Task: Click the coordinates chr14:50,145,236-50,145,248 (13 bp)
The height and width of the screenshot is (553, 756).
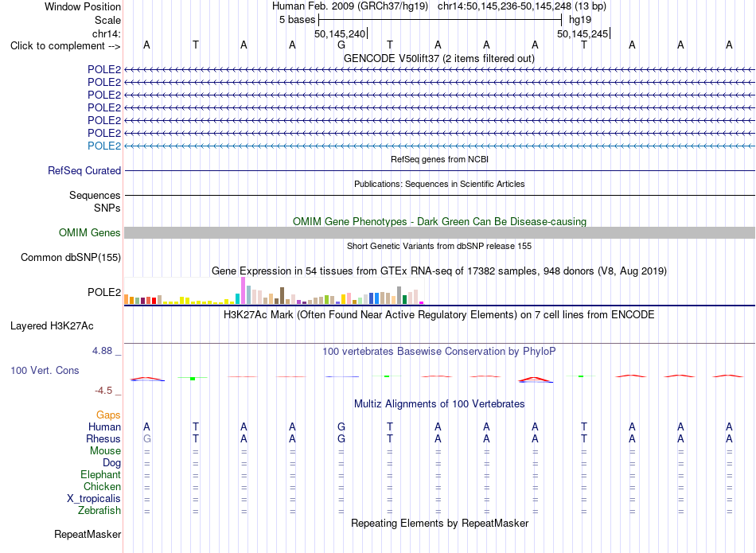Action: click(522, 6)
